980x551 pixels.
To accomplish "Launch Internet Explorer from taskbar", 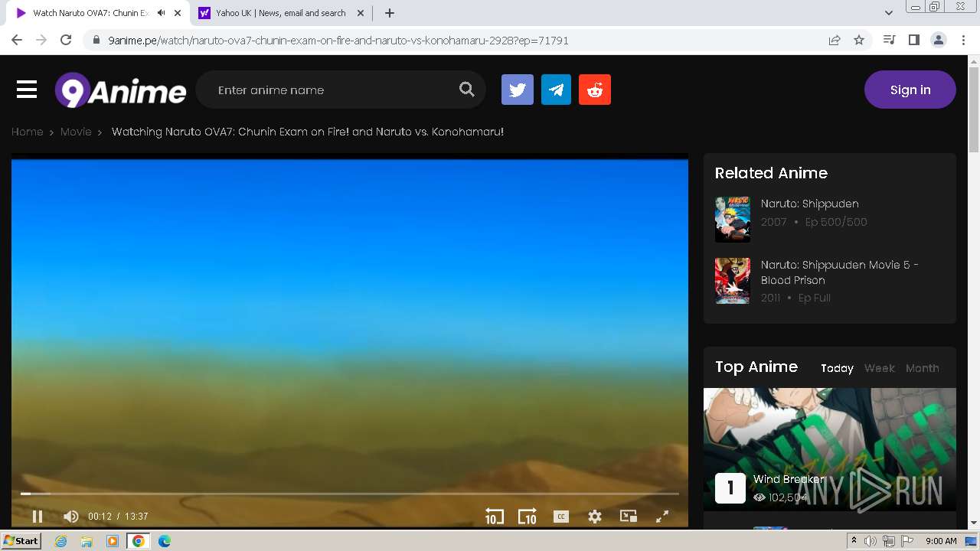I will (60, 541).
